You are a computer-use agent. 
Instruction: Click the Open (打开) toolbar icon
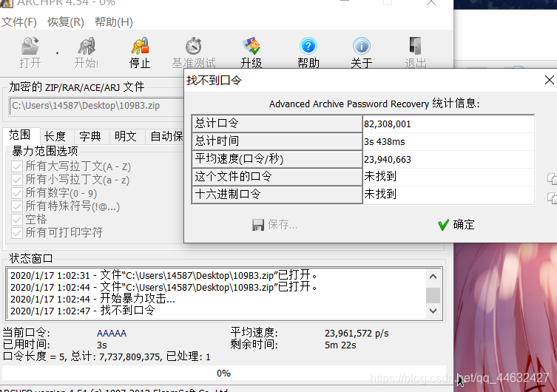pos(30,46)
